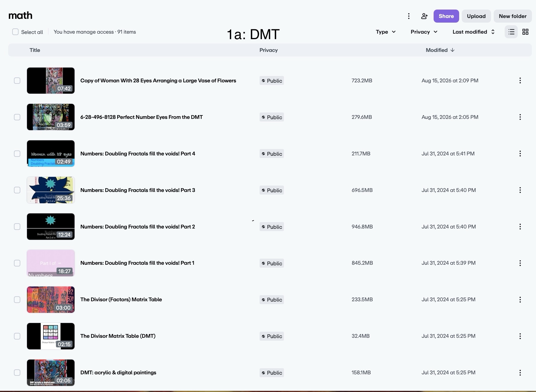Click the Privacy column header
The width and height of the screenshot is (536, 392).
point(269,50)
